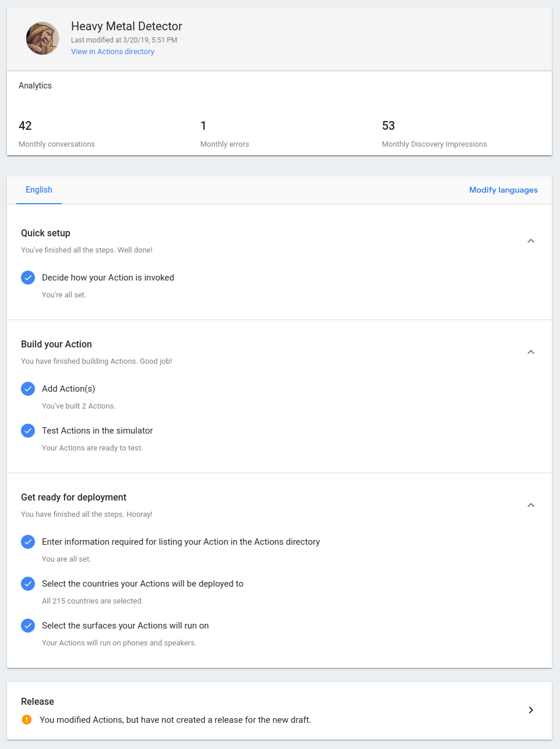Open Test Actions in the simulator step
560x749 pixels.
(97, 431)
